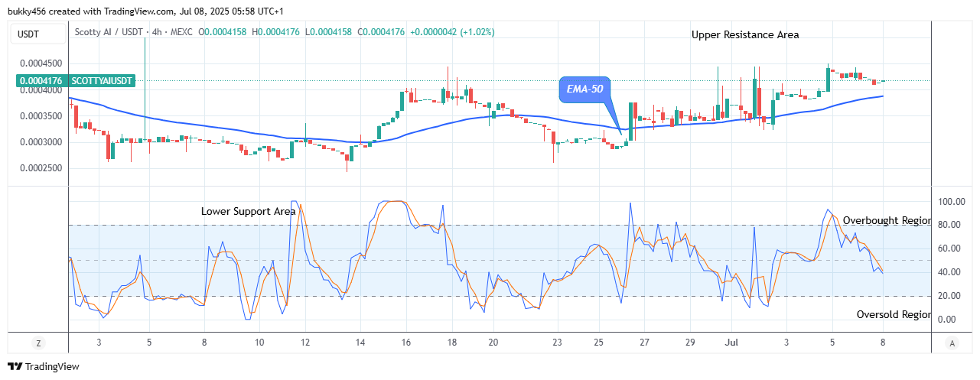This screenshot has width=980, height=380.
Task: Click the 16 date axis label
Action: click(406, 343)
